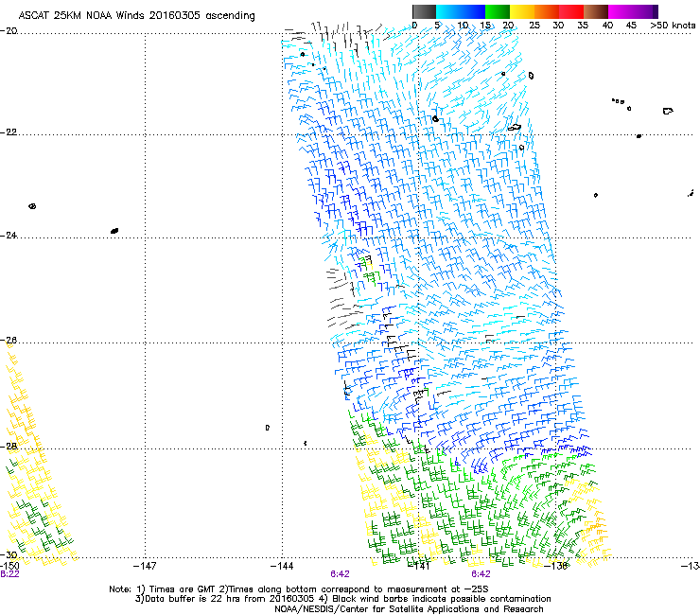Image resolution: width=700 pixels, height=615 pixels.
Task: Click the "30" label under the color scale
Action: pyautogui.click(x=558, y=26)
